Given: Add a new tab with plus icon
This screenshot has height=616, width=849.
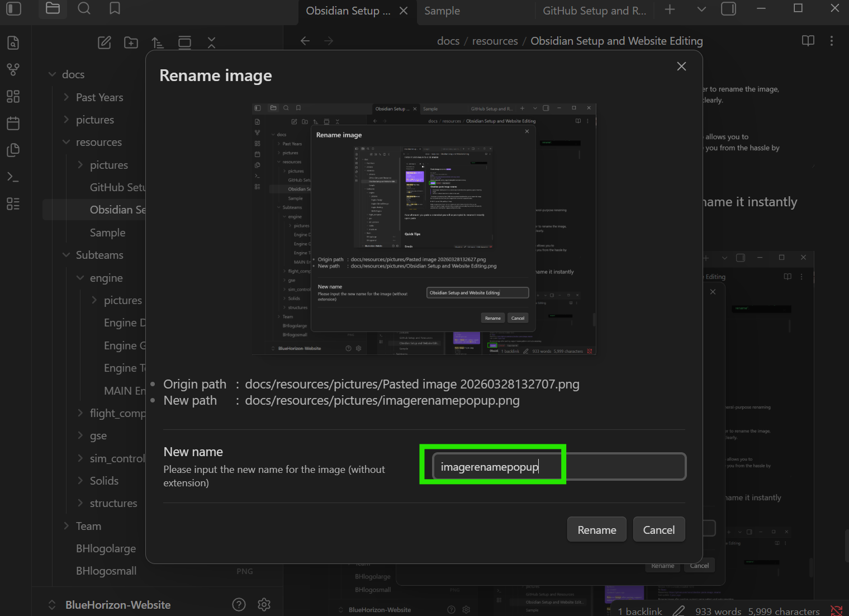Looking at the screenshot, I should pyautogui.click(x=670, y=9).
